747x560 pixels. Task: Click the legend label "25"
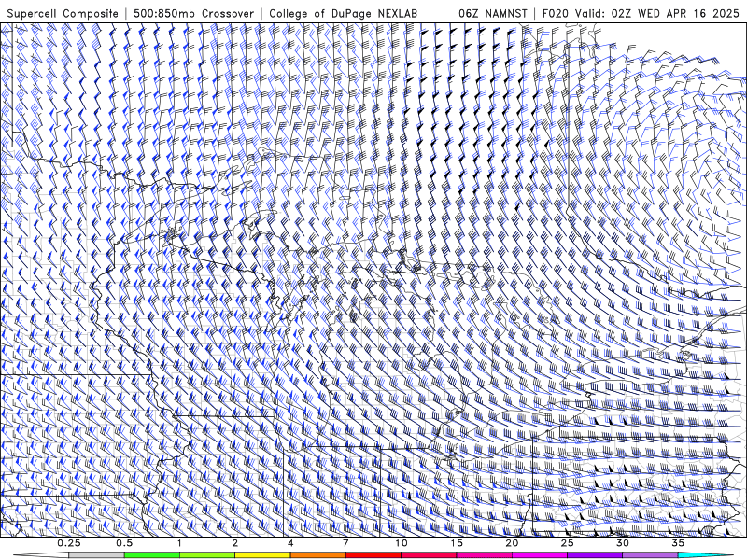[567, 543]
